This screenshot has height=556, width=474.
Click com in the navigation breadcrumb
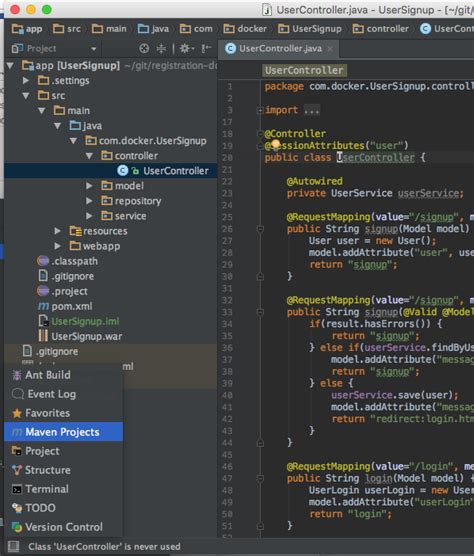pyautogui.click(x=196, y=29)
